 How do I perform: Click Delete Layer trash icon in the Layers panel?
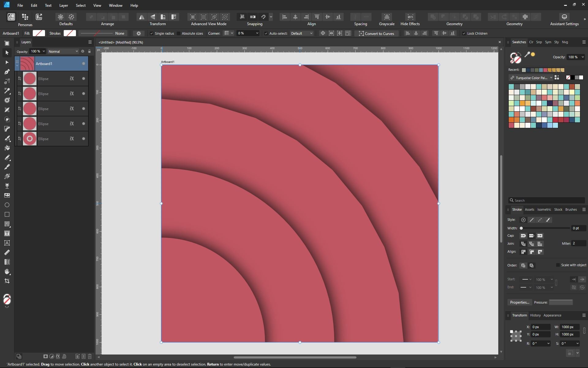(90, 356)
